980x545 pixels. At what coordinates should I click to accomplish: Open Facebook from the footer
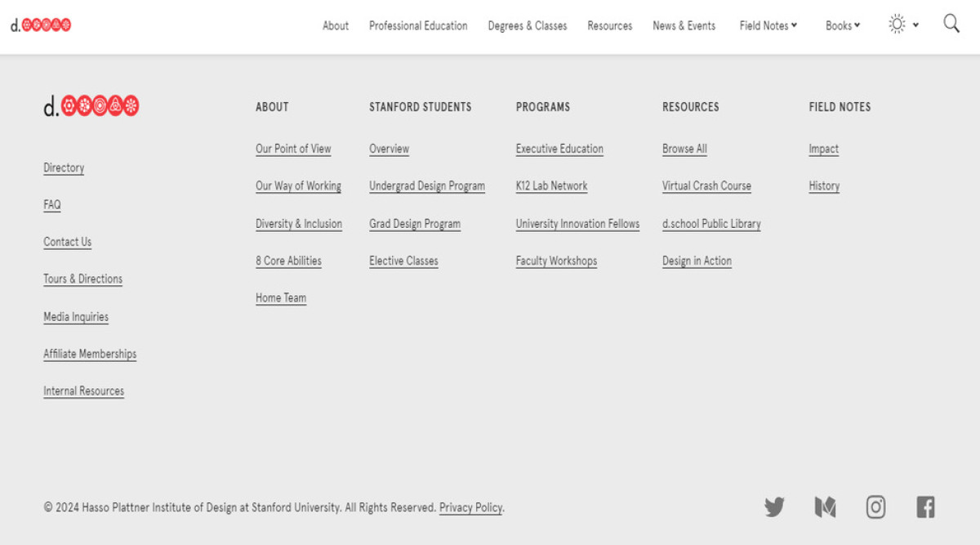(925, 507)
